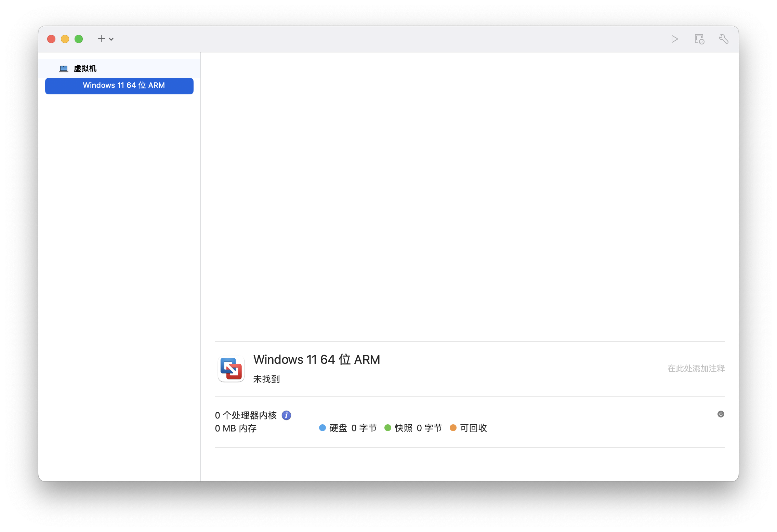
Task: Click the blue info icon near 处理器内核
Action: click(286, 415)
